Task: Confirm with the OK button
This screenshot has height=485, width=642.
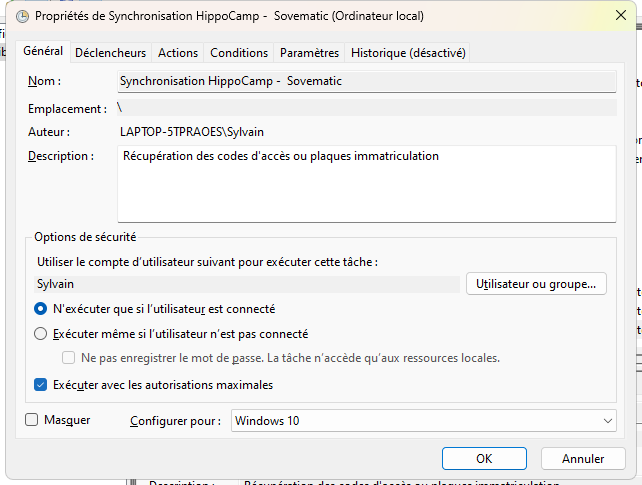Action: point(484,459)
